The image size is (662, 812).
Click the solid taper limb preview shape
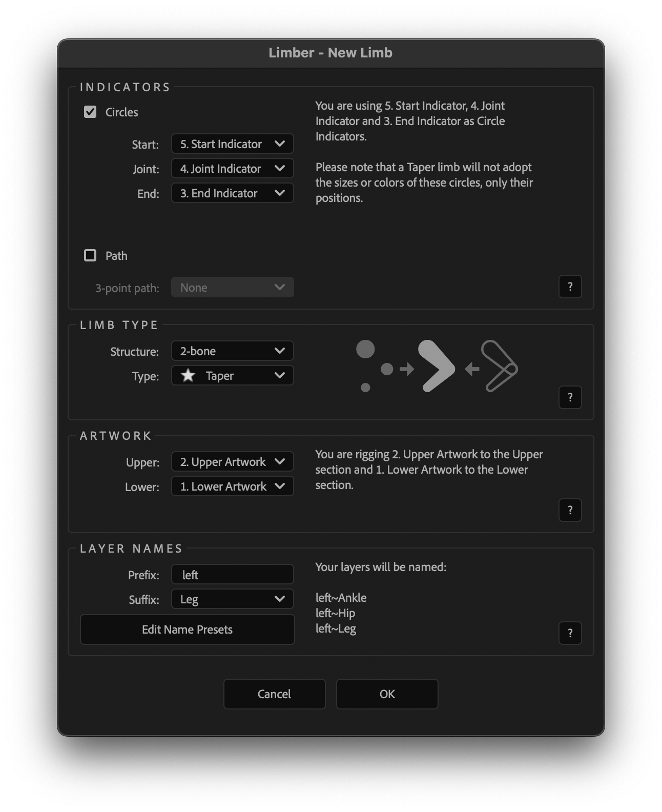pyautogui.click(x=436, y=367)
